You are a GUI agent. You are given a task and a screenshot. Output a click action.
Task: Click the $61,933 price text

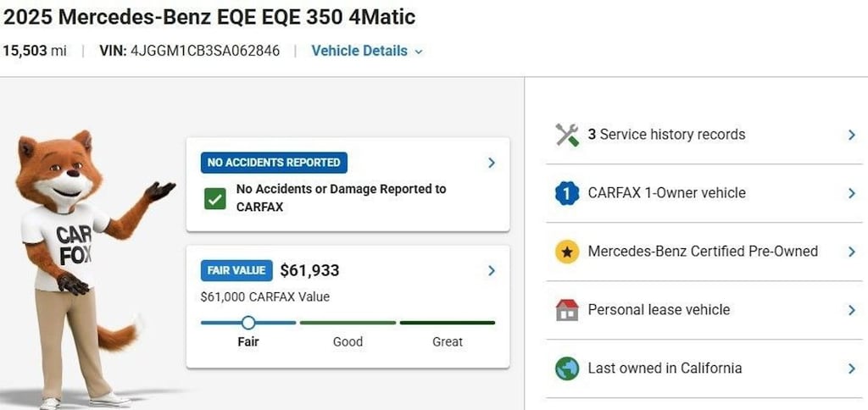(309, 270)
